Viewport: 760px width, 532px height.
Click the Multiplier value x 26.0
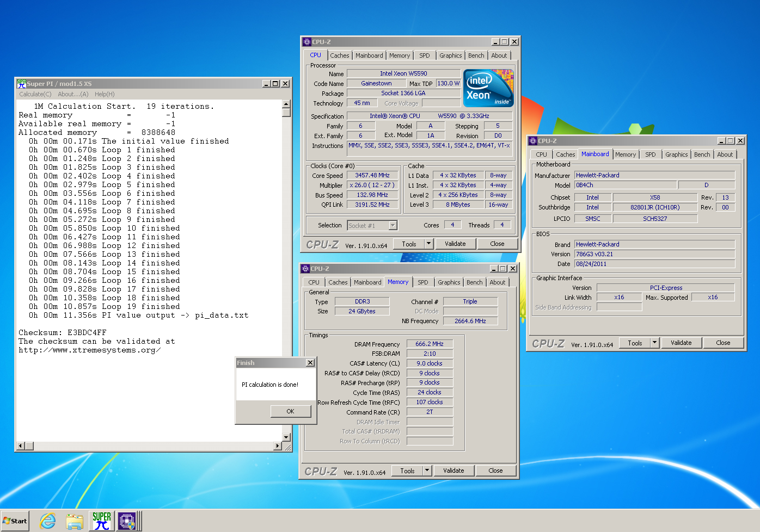tap(372, 185)
